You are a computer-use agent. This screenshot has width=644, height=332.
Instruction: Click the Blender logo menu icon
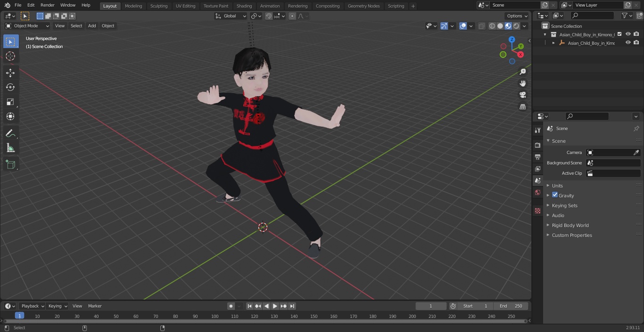[7, 5]
